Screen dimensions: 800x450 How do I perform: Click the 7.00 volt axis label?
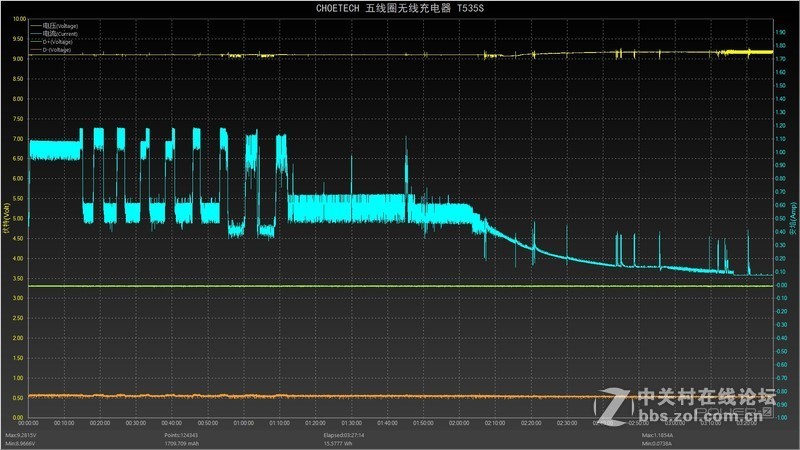coord(18,139)
